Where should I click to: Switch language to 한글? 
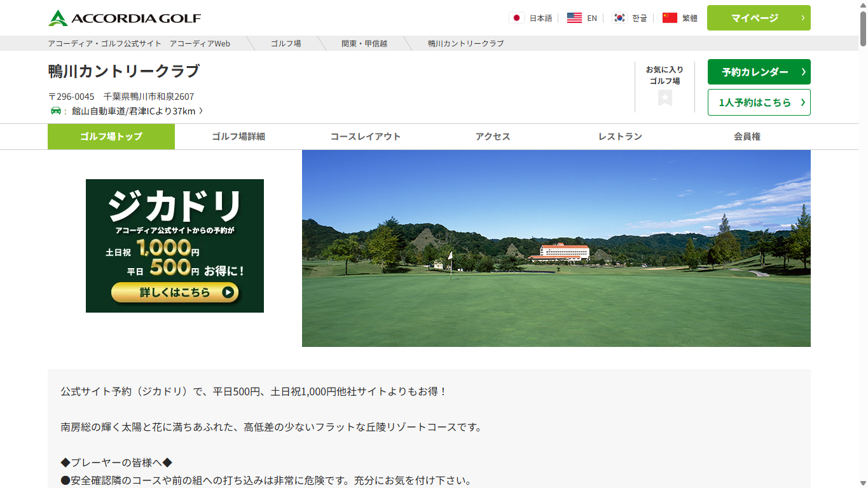639,18
